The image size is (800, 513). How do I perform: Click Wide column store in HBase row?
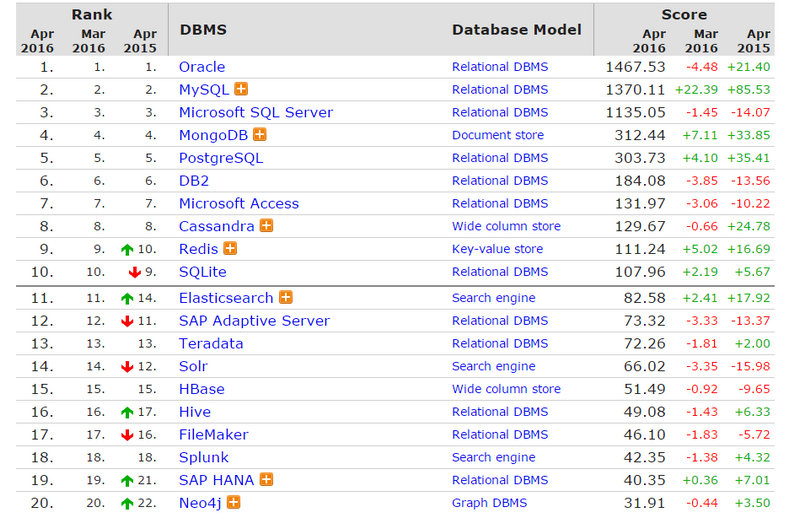(506, 389)
